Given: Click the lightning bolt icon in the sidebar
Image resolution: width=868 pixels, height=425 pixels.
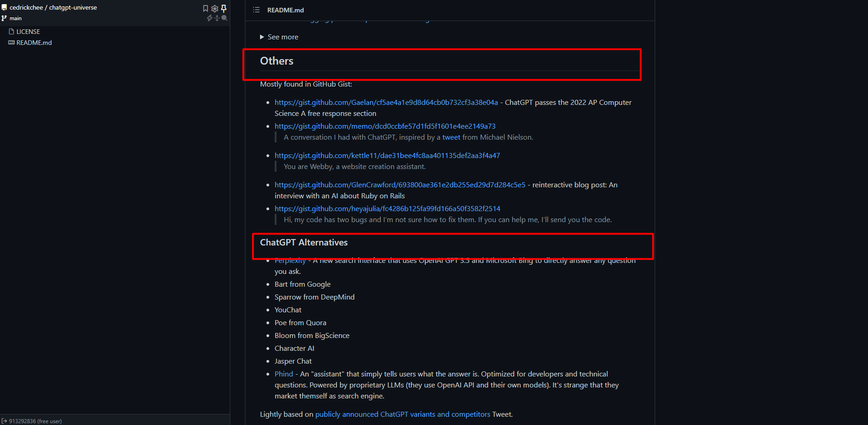Looking at the screenshot, I should tap(210, 18).
